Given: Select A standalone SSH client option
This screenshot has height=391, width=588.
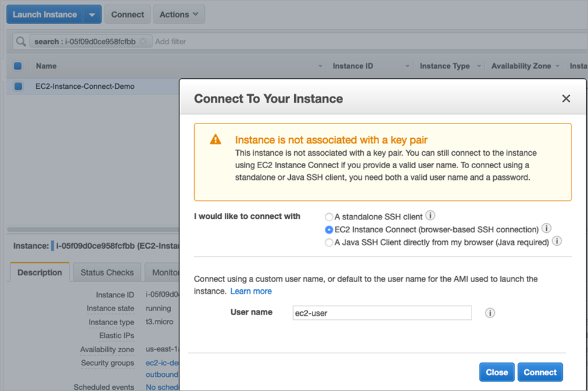Looking at the screenshot, I should pyautogui.click(x=329, y=217).
